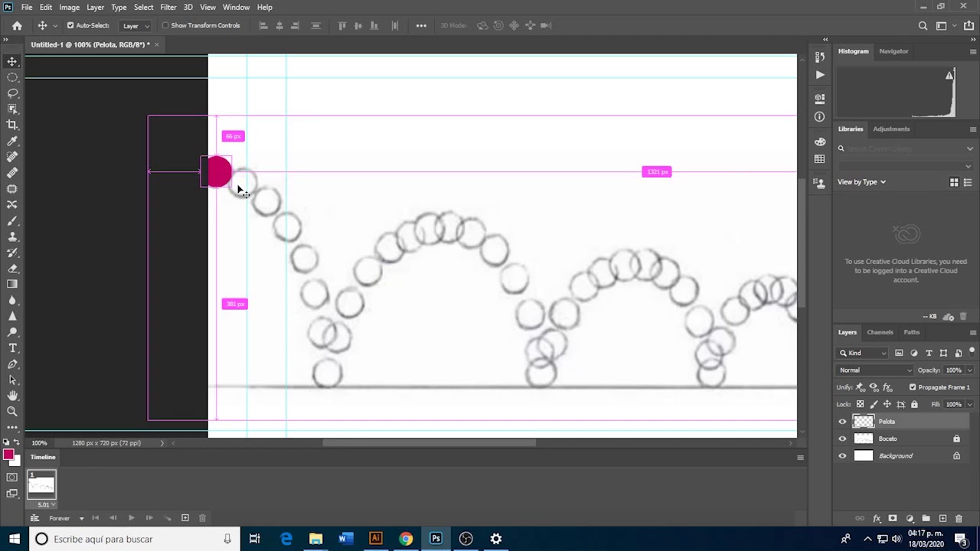The width and height of the screenshot is (980, 551).
Task: Select the Horizontal Type tool
Action: tap(12, 348)
